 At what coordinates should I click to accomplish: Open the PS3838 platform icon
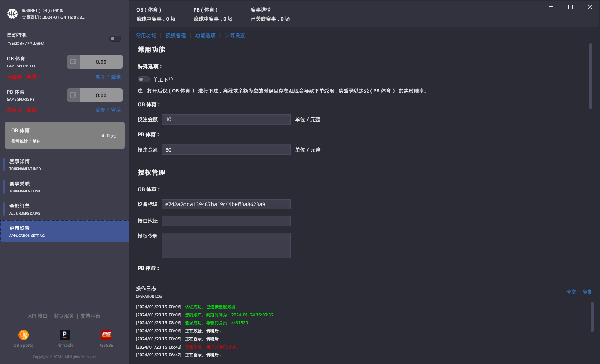coord(106,335)
